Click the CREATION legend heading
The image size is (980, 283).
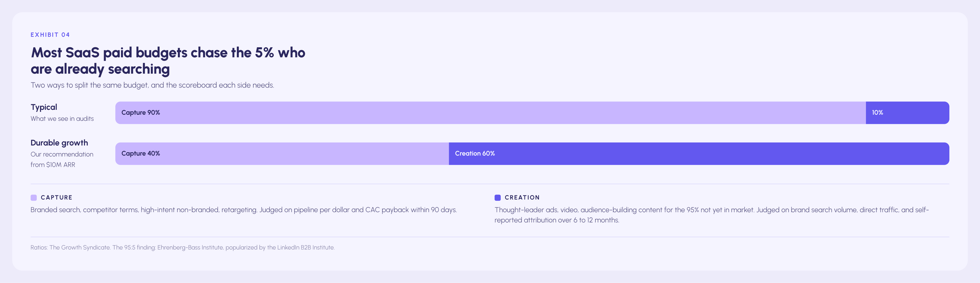pos(522,198)
